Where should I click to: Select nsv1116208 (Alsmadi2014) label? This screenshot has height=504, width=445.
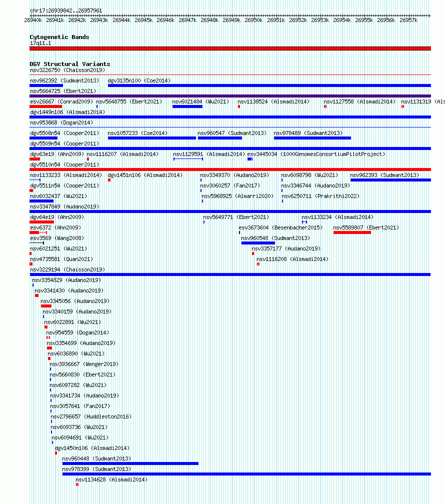[292, 259]
